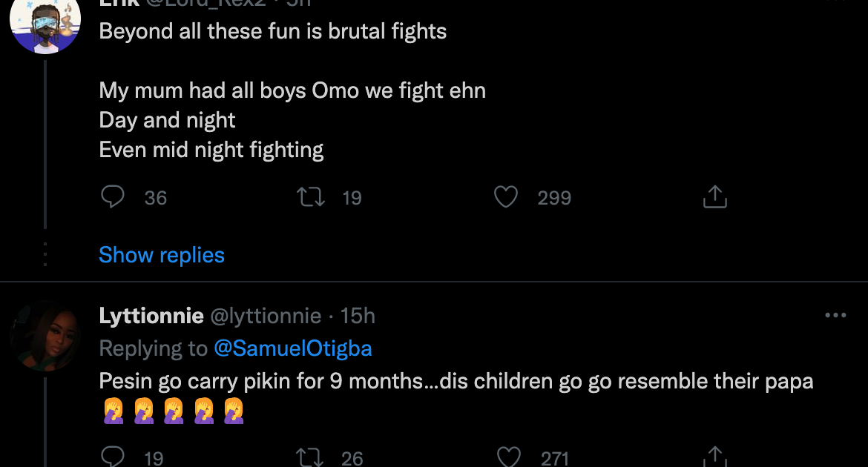This screenshot has height=467, width=868.
Task: Open Lyttionnie's profile via display name
Action: 151,317
